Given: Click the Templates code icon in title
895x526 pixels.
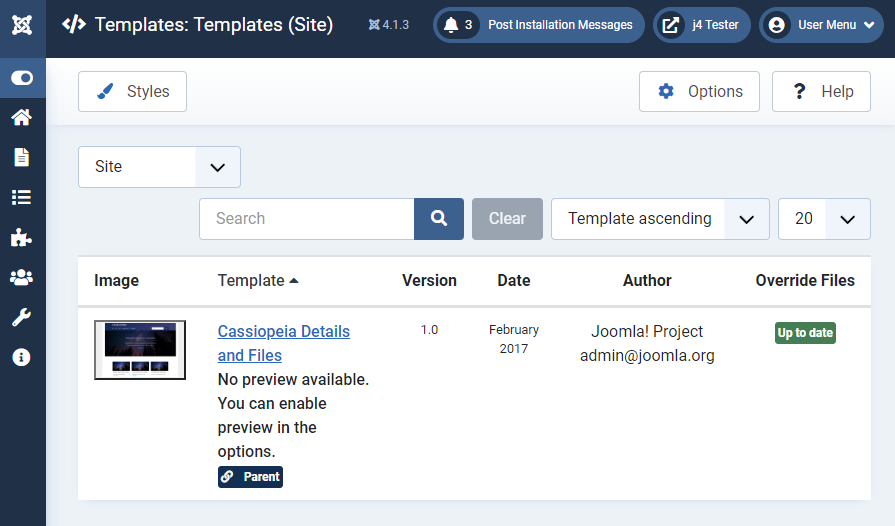Looking at the screenshot, I should click(x=74, y=25).
